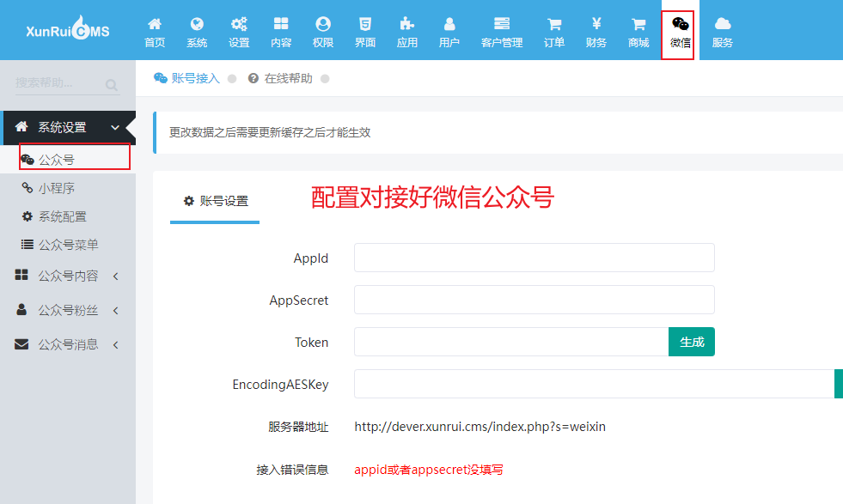Focus the AppId input field

pyautogui.click(x=534, y=258)
